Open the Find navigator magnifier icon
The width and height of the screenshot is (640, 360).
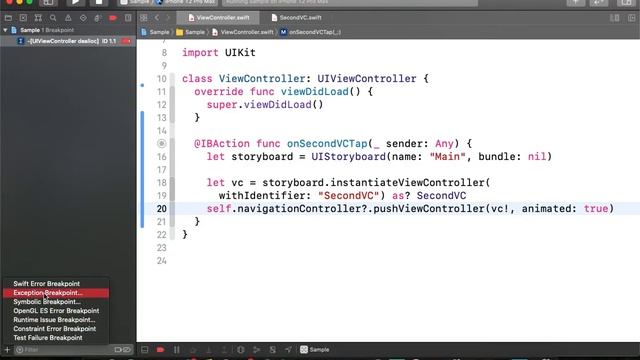click(53, 18)
